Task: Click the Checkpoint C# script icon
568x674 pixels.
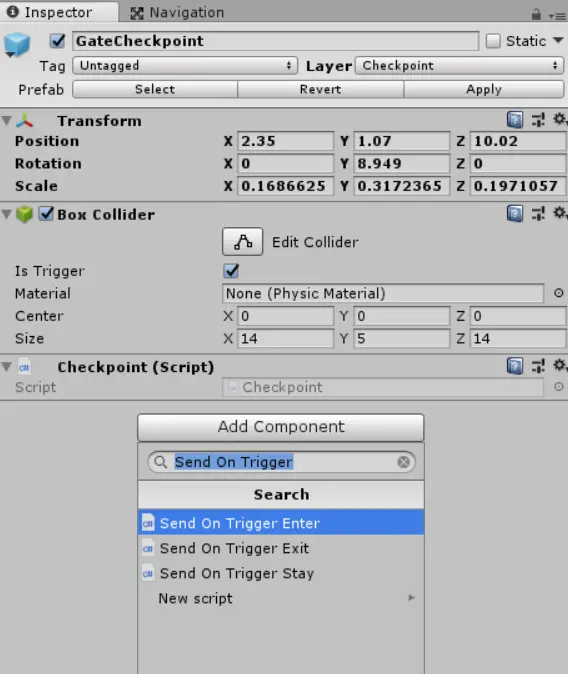Action: coord(24,367)
